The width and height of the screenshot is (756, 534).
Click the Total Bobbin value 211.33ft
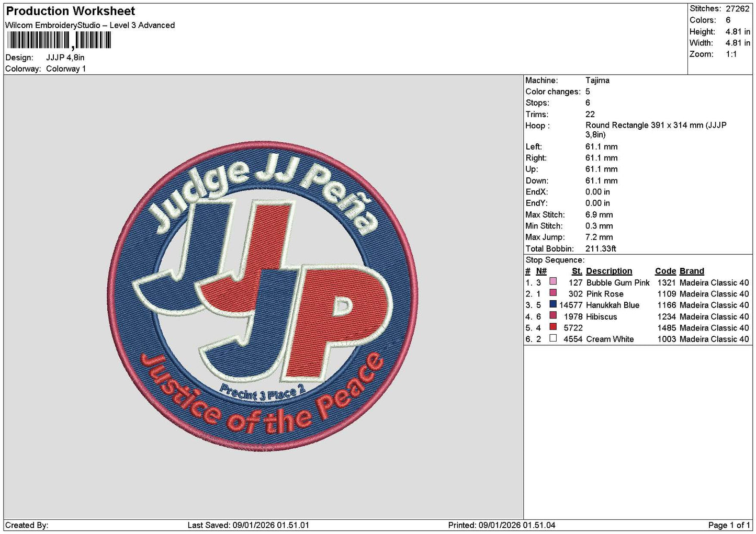coord(601,248)
